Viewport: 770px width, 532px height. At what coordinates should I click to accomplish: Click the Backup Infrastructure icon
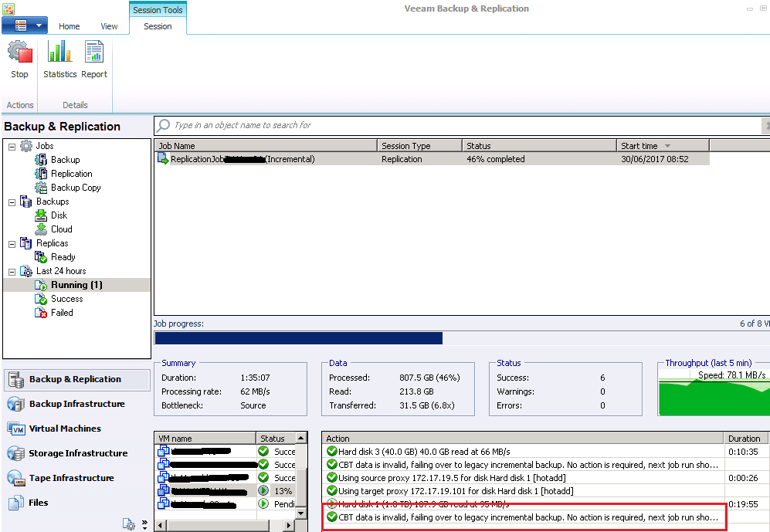pyautogui.click(x=15, y=405)
